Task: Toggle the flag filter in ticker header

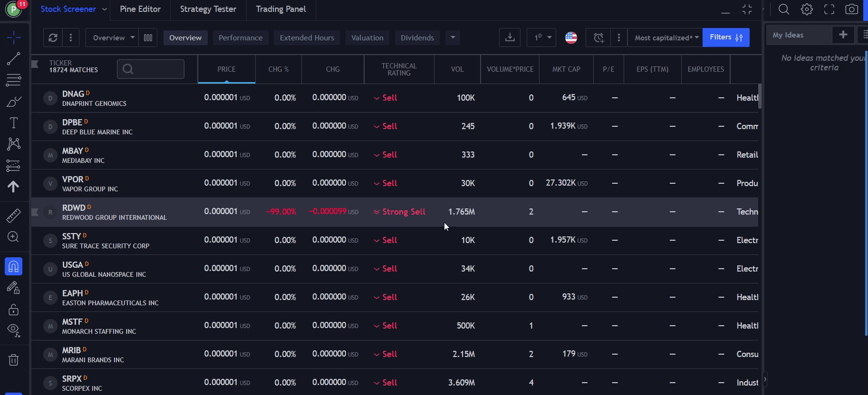Action: click(x=35, y=64)
